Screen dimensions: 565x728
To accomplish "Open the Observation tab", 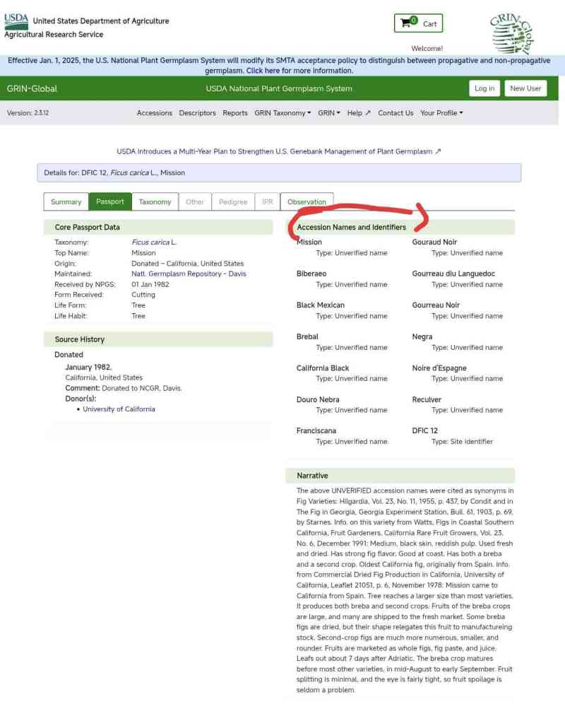I will pos(307,202).
